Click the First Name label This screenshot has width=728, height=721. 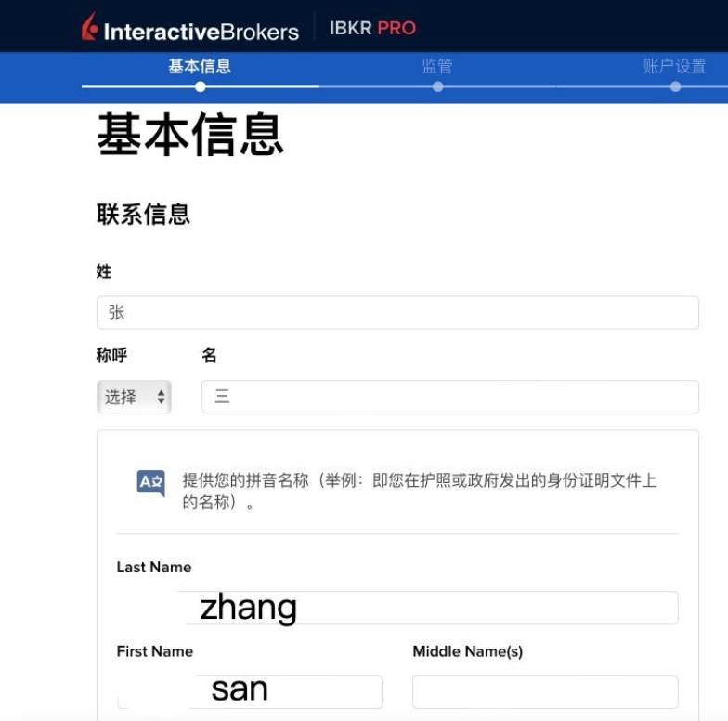point(154,651)
